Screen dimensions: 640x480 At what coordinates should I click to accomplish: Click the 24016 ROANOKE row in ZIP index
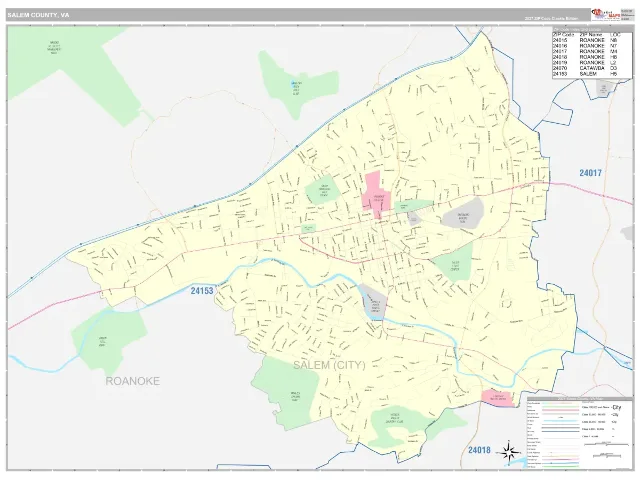point(585,46)
